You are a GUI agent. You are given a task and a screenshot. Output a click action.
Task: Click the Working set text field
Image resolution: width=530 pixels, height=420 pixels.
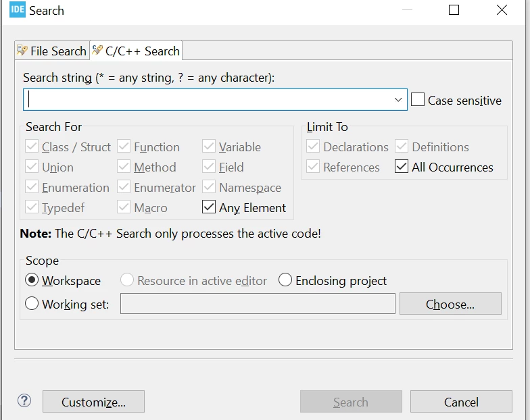tap(258, 304)
